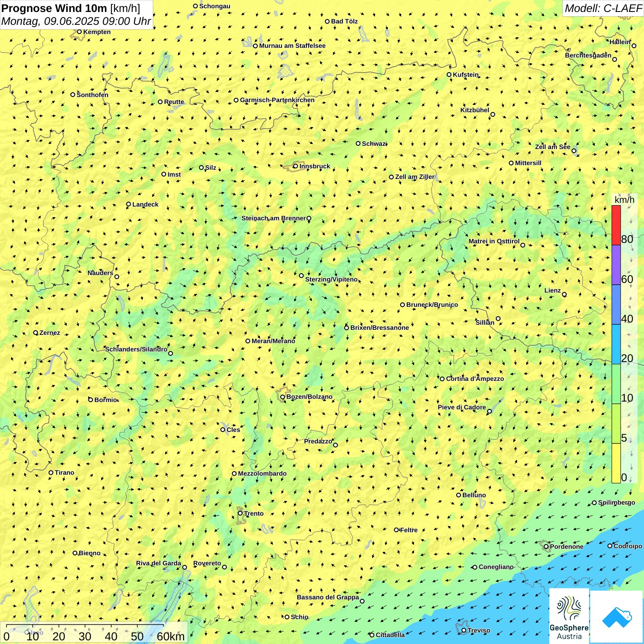Click the 'Imst' label

pyautogui.click(x=174, y=174)
